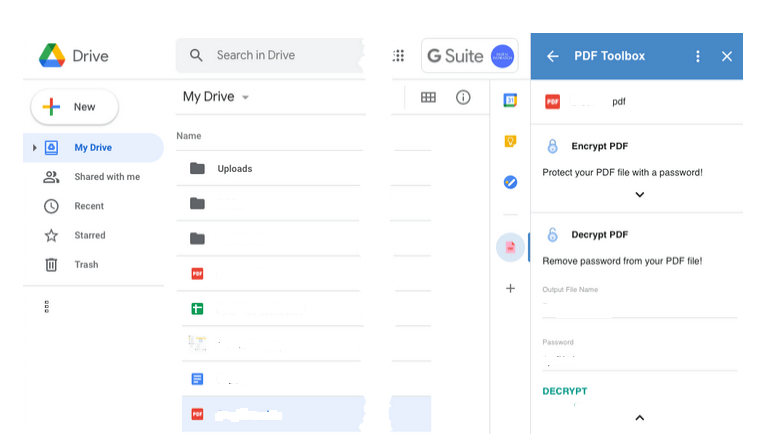The height and width of the screenshot is (434, 757).
Task: Select My Drive in the sidebar
Action: click(x=93, y=148)
